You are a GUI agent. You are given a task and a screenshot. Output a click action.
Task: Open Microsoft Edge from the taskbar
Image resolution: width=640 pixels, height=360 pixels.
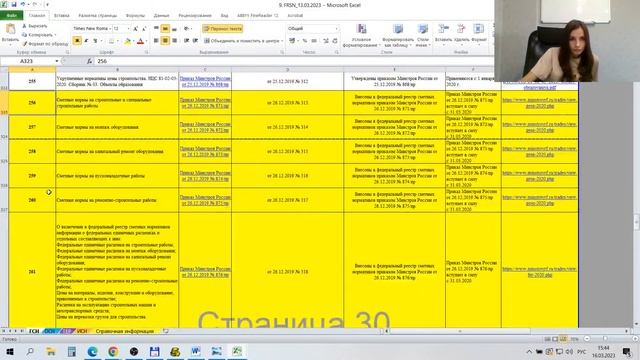(x=92, y=351)
